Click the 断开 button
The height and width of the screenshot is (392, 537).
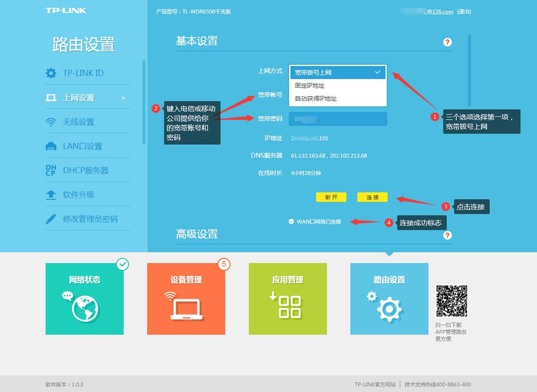(x=331, y=197)
